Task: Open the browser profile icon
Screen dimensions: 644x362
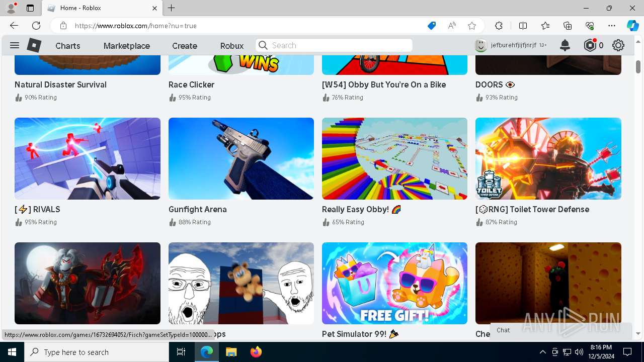Action: [11, 8]
